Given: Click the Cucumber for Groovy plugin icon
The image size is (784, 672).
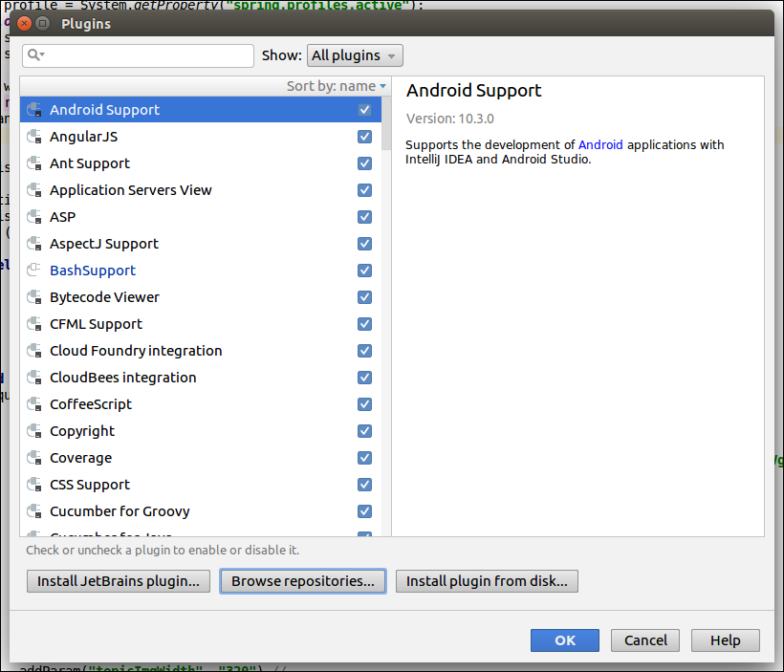Looking at the screenshot, I should pos(34,511).
